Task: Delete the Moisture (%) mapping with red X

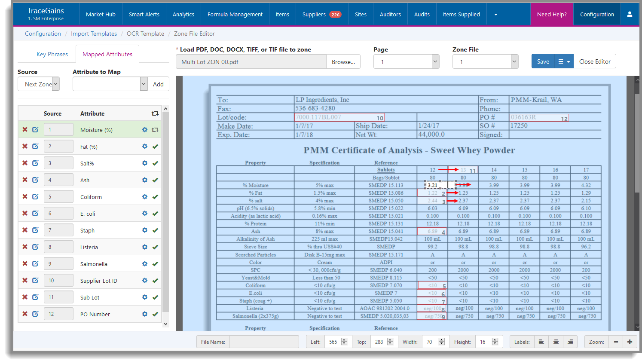Action: point(25,129)
